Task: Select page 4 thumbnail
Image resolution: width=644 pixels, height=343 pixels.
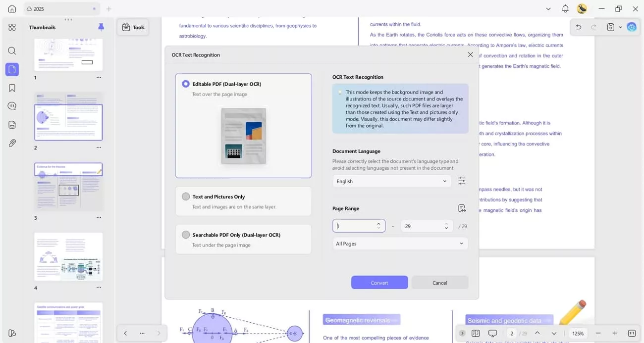Action: 68,256
